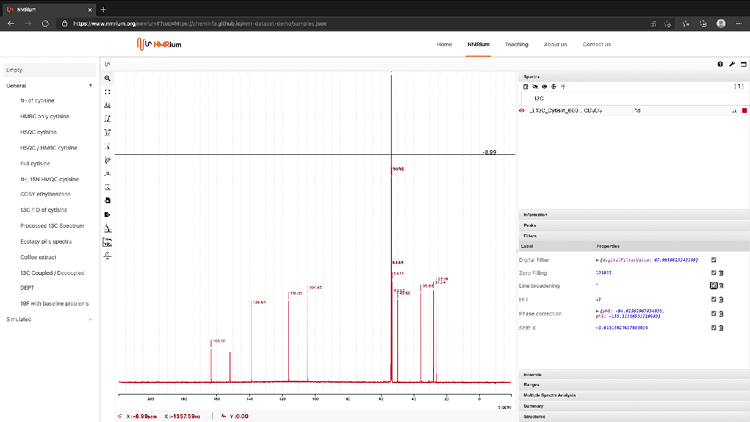Click the full screen icon in header
The height and width of the screenshot is (422, 750).
tap(743, 64)
